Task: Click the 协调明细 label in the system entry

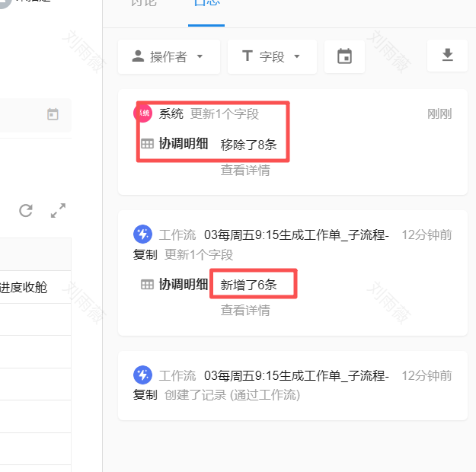Action: 184,144
